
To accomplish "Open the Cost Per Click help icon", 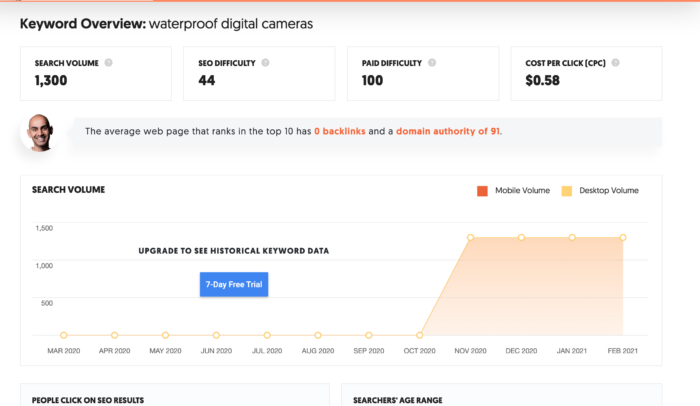I will pos(615,63).
